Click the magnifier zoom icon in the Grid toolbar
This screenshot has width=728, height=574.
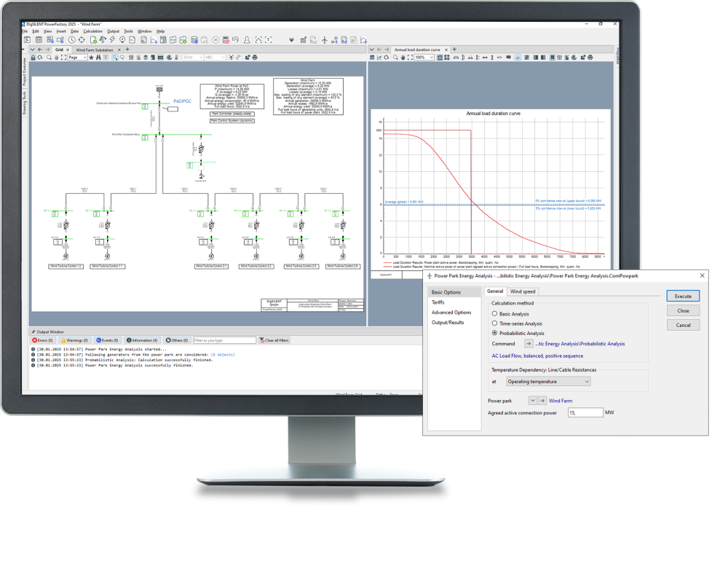(49, 58)
